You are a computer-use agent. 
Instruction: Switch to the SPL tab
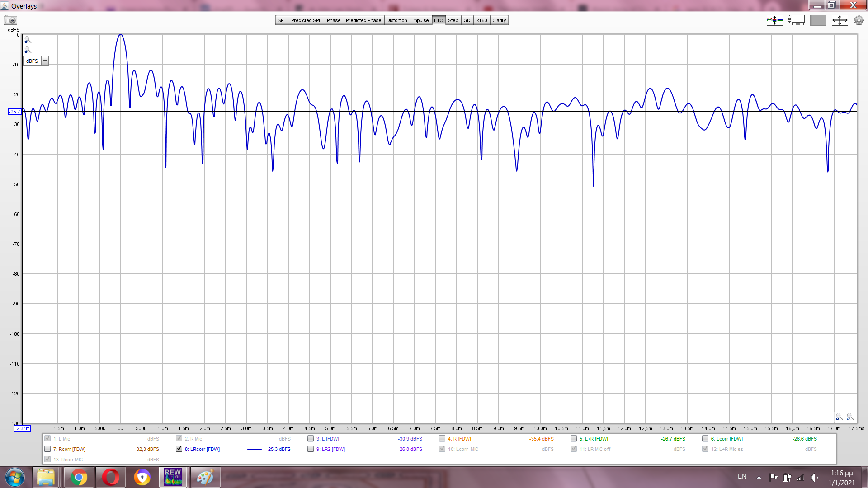coord(282,20)
